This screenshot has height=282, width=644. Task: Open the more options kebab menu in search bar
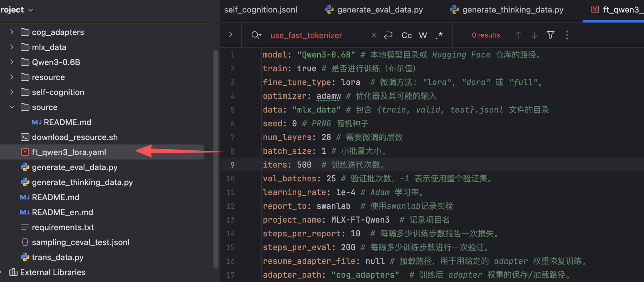coord(567,35)
